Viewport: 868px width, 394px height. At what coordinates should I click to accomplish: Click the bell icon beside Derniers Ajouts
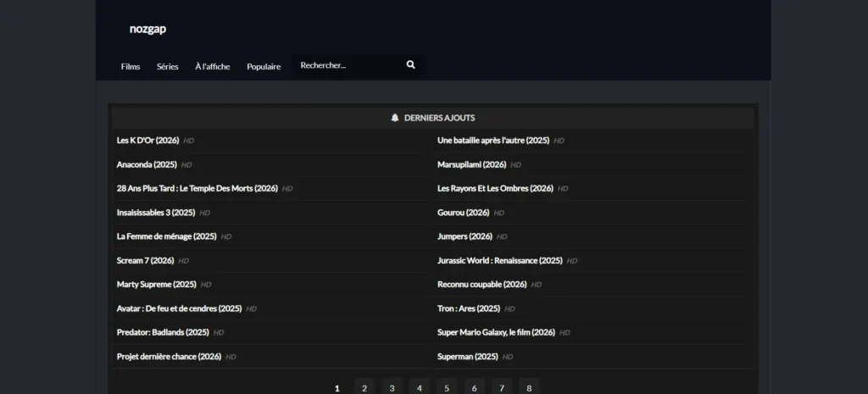(395, 118)
